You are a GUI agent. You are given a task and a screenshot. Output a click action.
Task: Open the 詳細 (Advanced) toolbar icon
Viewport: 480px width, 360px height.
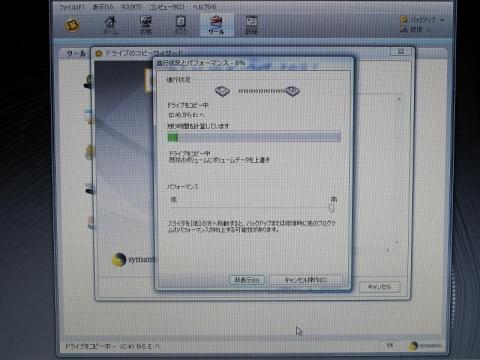point(251,25)
